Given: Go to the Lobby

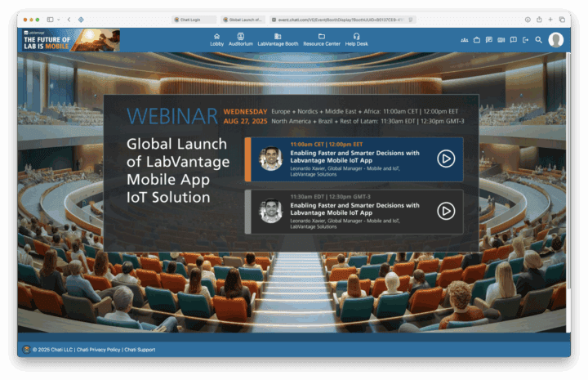Looking at the screenshot, I should point(216,39).
